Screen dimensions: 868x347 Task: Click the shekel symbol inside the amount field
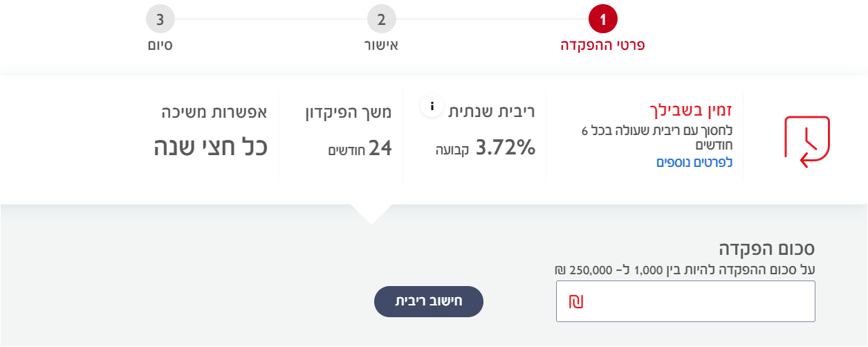coord(576,301)
